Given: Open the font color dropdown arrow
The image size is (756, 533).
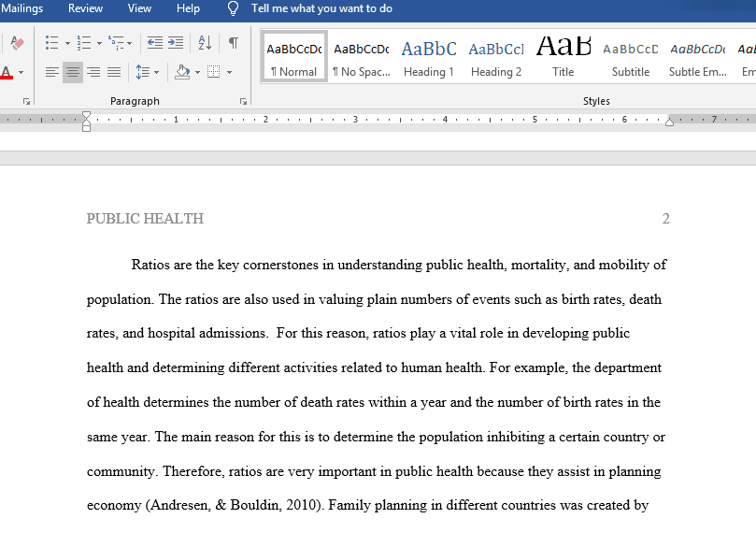Looking at the screenshot, I should point(21,73).
